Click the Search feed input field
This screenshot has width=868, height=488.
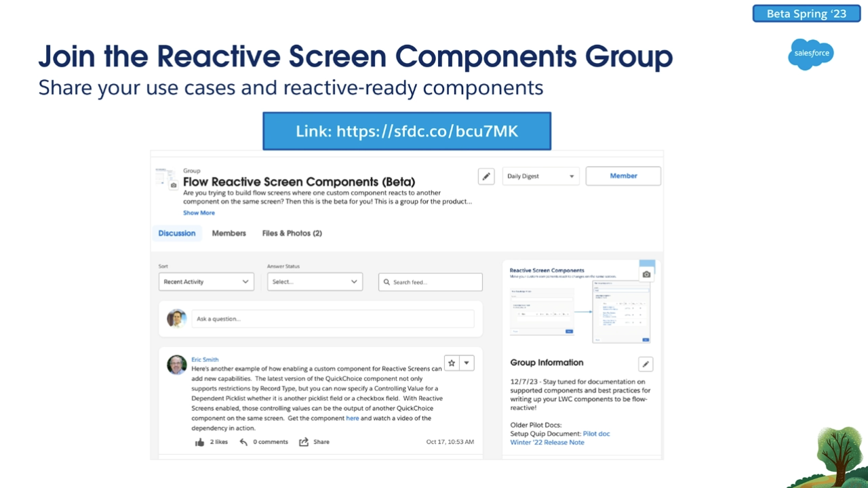pyautogui.click(x=430, y=282)
